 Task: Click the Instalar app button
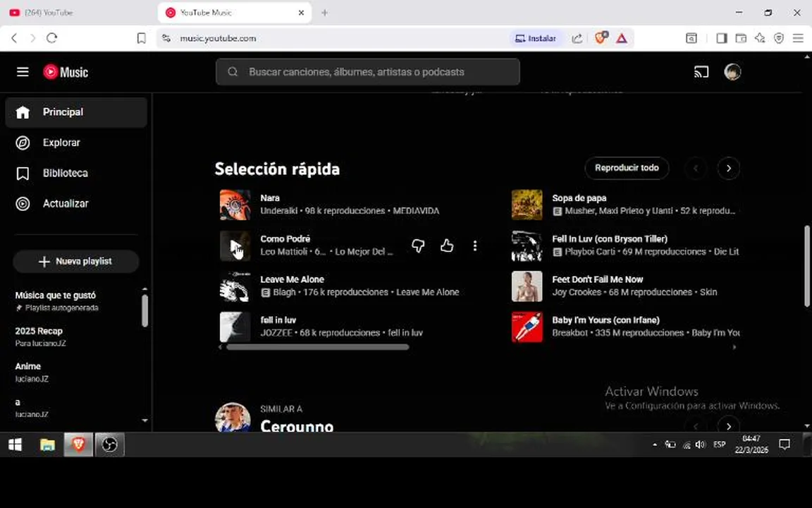(536, 38)
